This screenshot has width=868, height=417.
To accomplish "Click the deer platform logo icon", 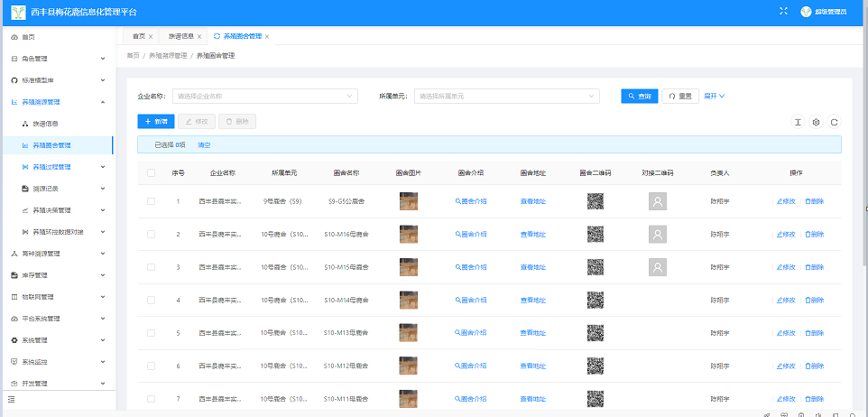I will 18,12.
